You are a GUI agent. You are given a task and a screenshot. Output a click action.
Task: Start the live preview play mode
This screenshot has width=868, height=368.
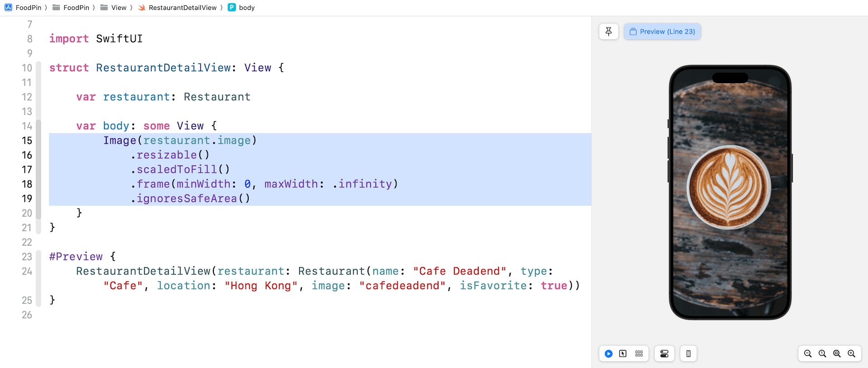(x=609, y=354)
